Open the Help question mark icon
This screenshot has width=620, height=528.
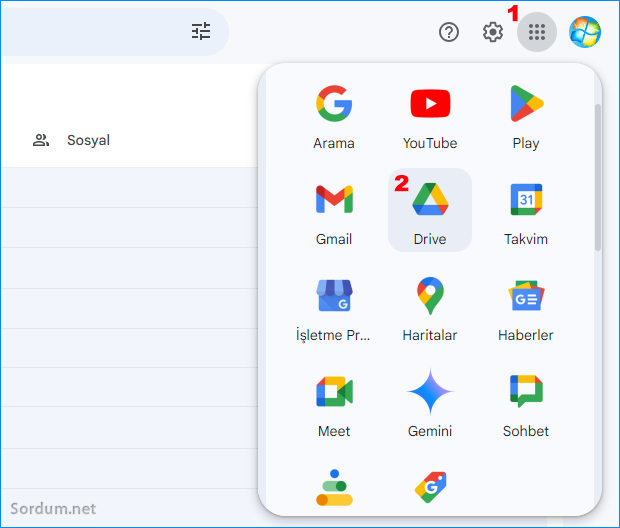coord(449,32)
